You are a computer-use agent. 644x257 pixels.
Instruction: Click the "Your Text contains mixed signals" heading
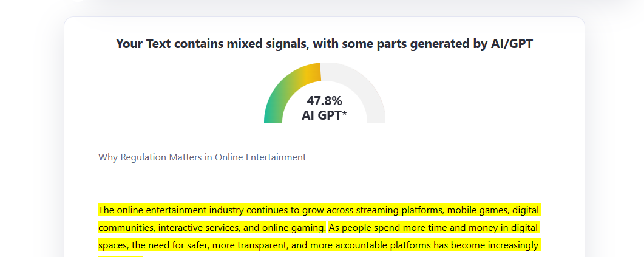324,44
